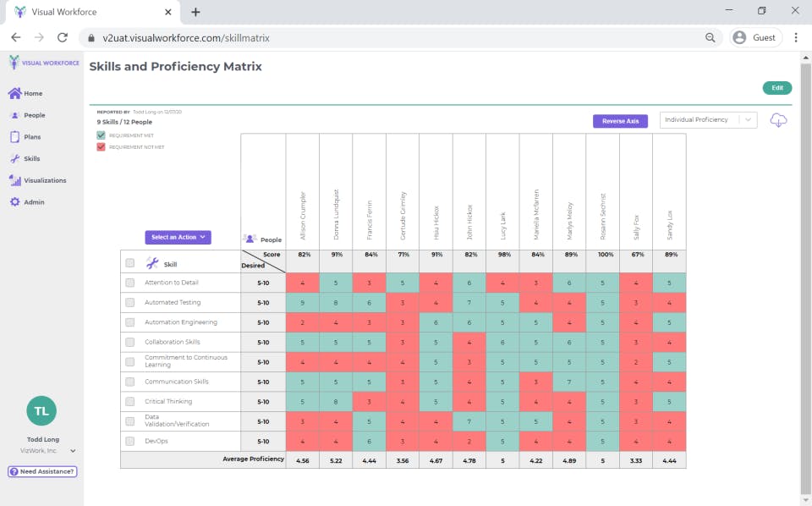Click the address bar lock icon
Viewport: 812px width, 506px height.
[x=91, y=38]
